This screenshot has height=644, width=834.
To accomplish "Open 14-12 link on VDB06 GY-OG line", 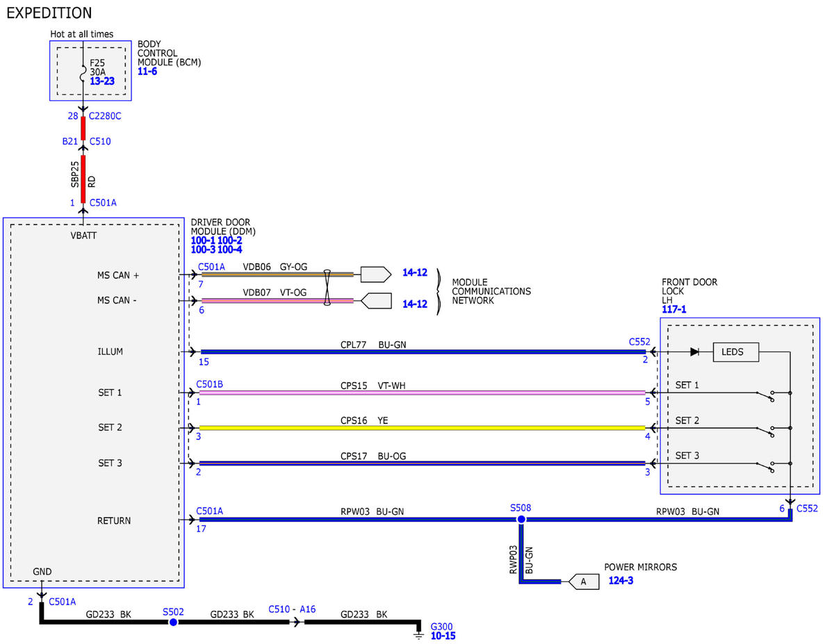I will click(x=415, y=272).
